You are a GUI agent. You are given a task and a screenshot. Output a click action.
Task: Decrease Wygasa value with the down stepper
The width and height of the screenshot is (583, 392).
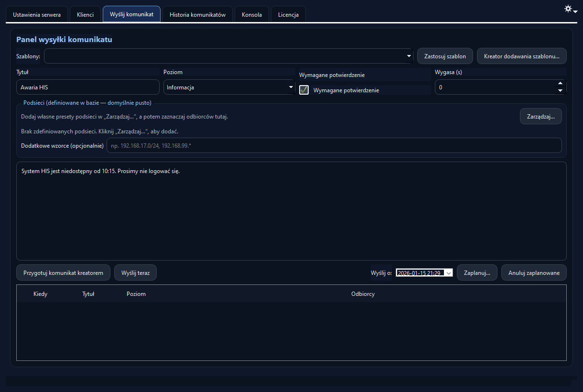(561, 90)
